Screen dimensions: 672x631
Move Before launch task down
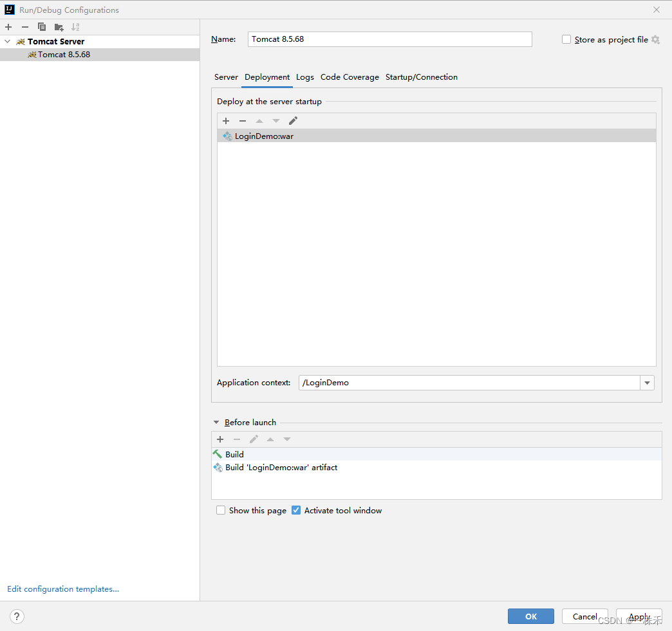pos(287,439)
